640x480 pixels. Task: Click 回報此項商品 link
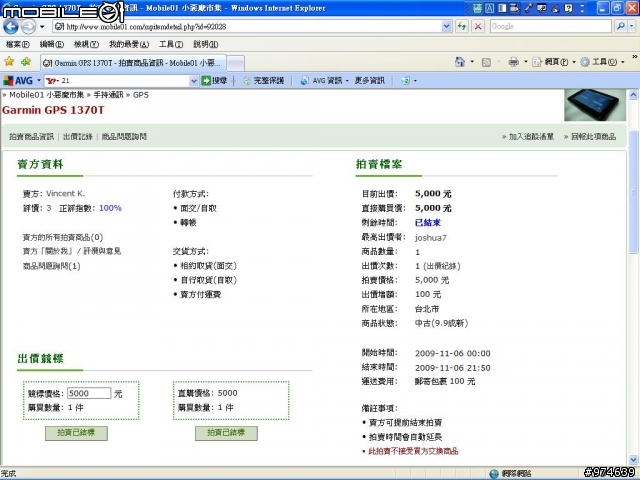click(593, 137)
